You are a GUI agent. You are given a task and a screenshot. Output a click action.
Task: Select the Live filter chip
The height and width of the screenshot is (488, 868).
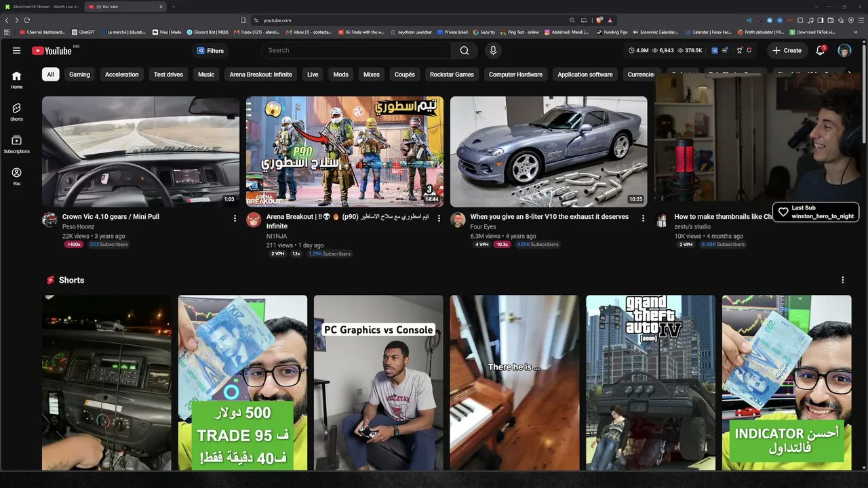[313, 75]
